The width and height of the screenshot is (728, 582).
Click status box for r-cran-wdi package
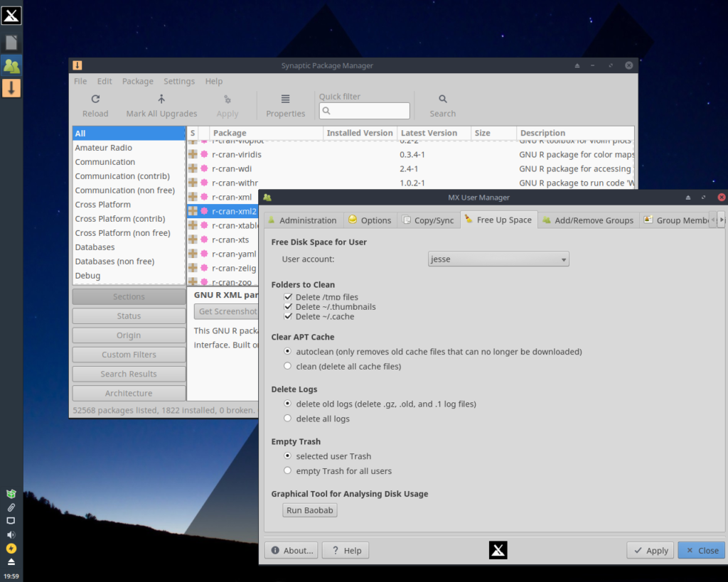[x=193, y=168]
